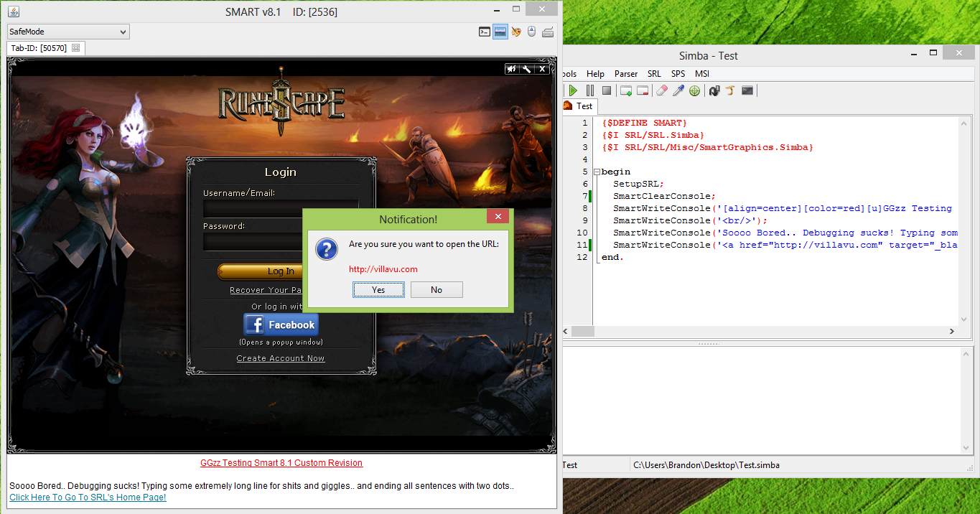Screen dimensions: 980x514
Task: Open the MSI menu in Simba
Action: 702,73
